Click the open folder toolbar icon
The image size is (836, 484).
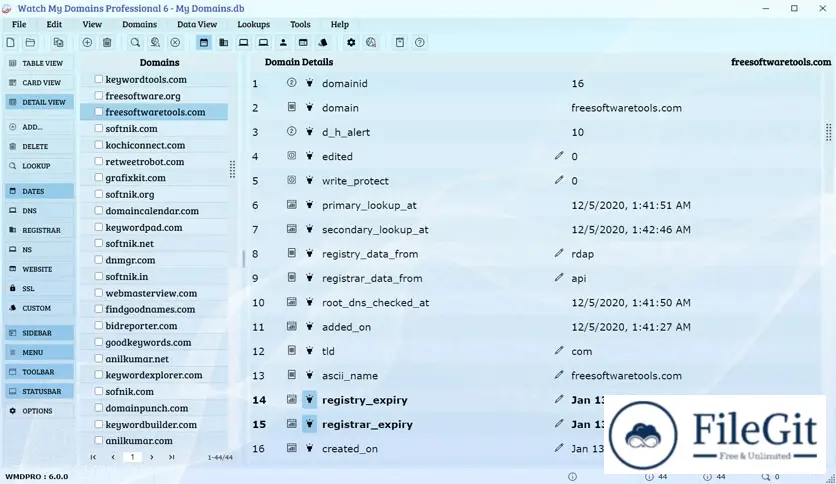(30, 43)
